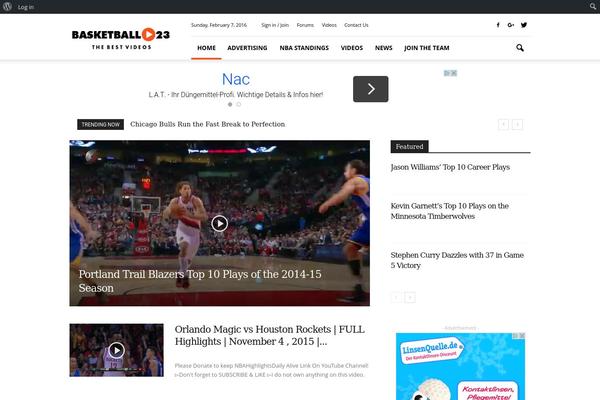This screenshot has height=400, width=600.
Task: Select the first ad carousel dot
Action: coord(230,104)
